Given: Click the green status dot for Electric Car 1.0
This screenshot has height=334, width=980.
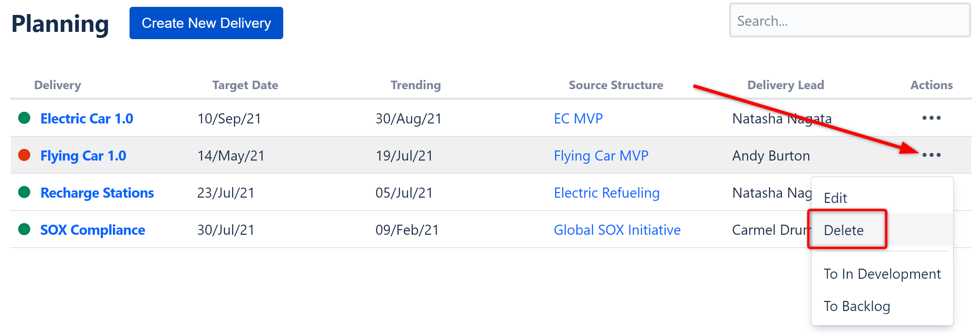Looking at the screenshot, I should (x=25, y=118).
